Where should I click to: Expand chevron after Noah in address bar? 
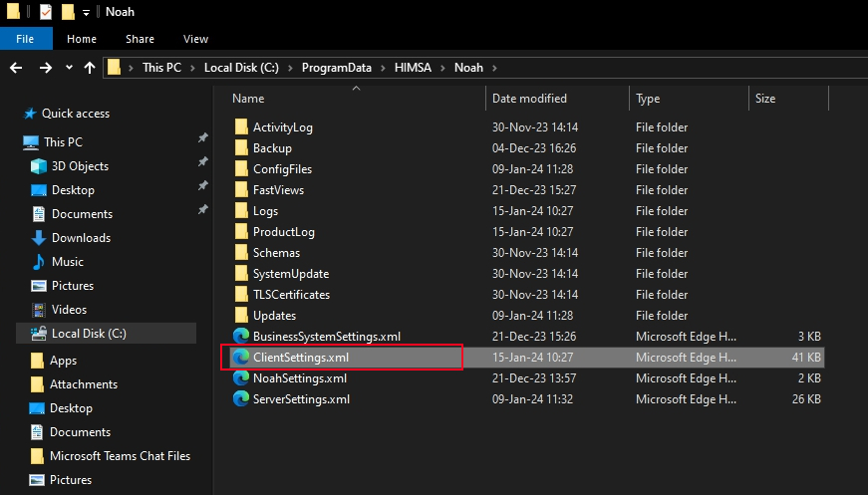point(494,68)
